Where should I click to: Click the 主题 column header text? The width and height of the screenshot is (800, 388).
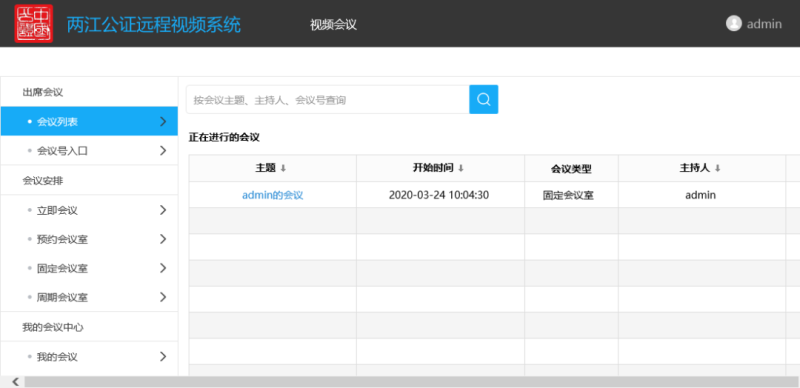coord(265,168)
